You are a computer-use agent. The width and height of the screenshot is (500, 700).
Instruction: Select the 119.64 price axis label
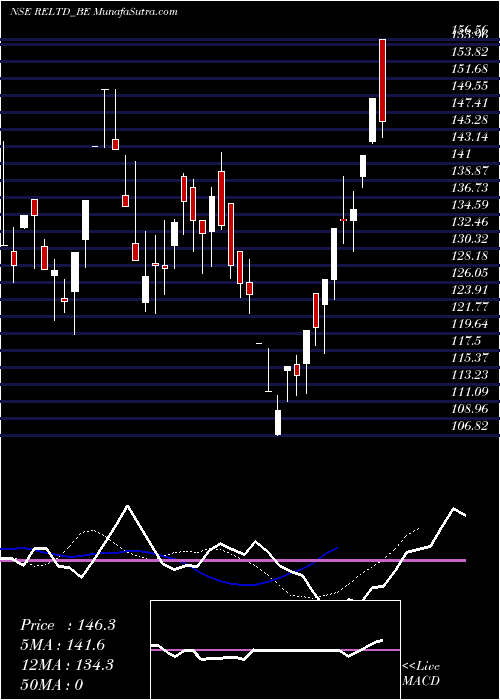[x=469, y=324]
